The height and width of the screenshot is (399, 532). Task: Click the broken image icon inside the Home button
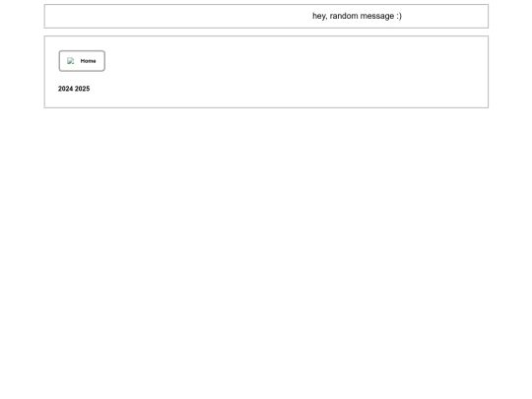[71, 61]
